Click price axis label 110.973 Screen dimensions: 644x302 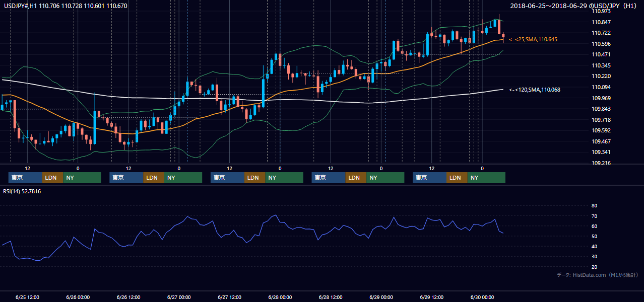pos(602,11)
